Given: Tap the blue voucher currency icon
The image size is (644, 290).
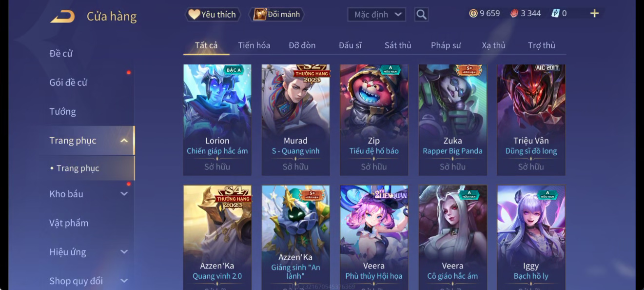Looking at the screenshot, I should click(x=555, y=14).
